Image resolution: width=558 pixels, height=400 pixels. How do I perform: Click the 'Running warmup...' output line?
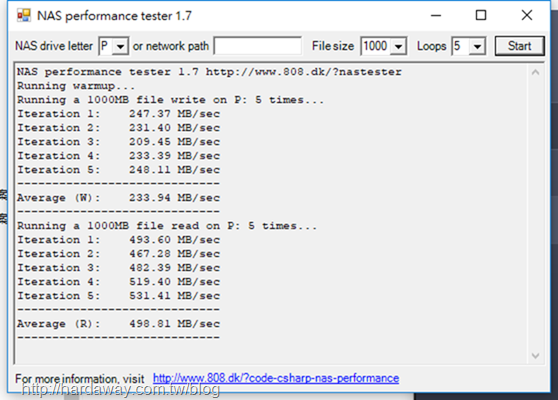click(76, 86)
